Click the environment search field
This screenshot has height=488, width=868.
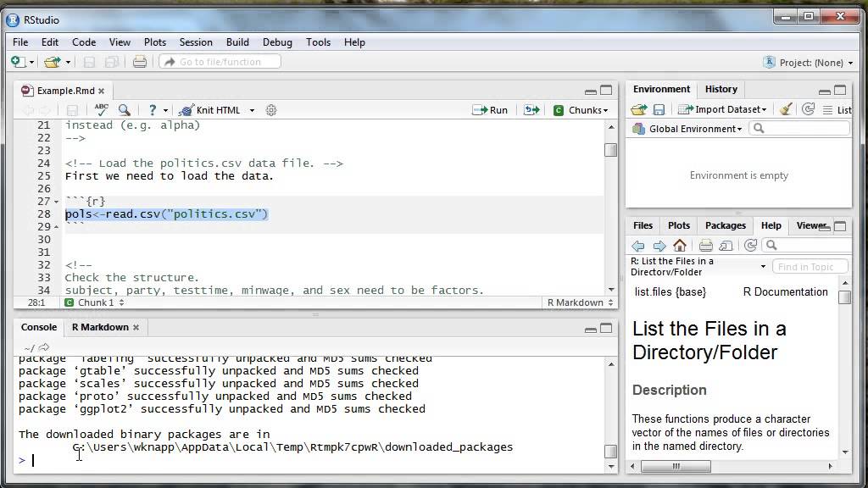click(x=798, y=129)
